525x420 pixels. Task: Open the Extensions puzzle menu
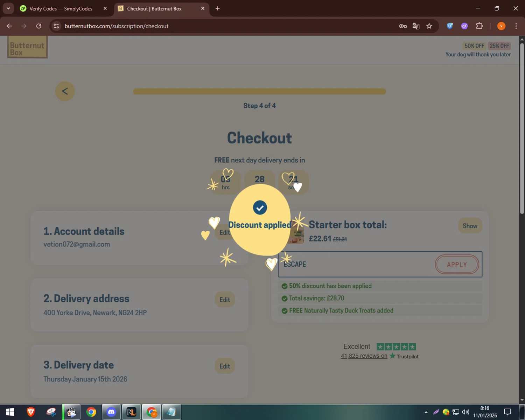tap(479, 26)
